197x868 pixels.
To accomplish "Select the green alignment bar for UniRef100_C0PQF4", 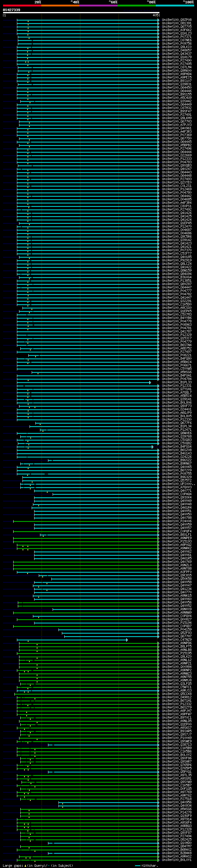I will (x=86, y=531).
